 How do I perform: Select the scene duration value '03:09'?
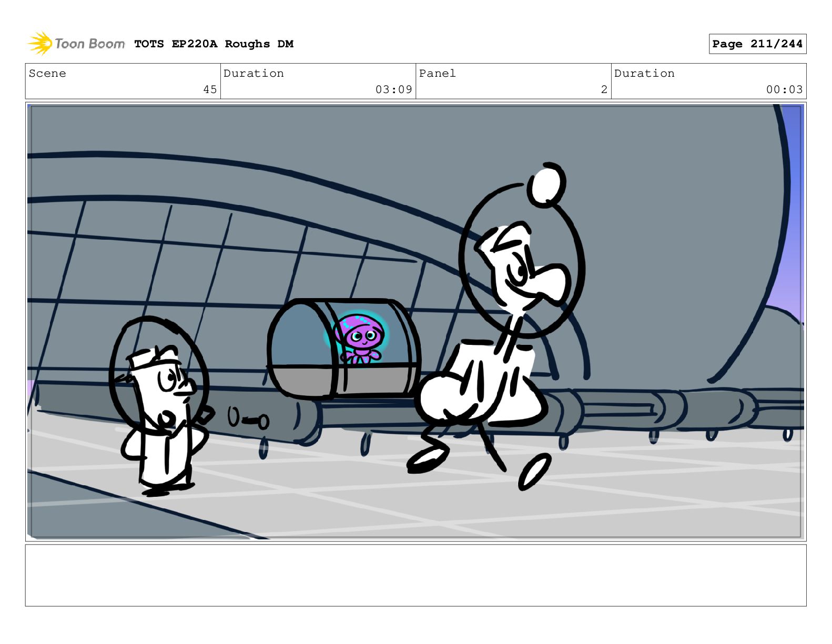click(393, 89)
